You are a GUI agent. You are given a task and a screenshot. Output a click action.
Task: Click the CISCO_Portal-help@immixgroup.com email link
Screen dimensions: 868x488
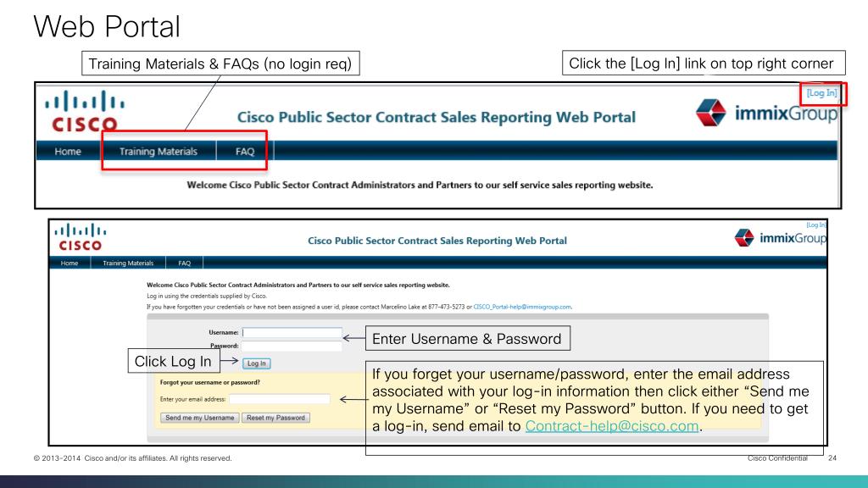click(x=522, y=307)
